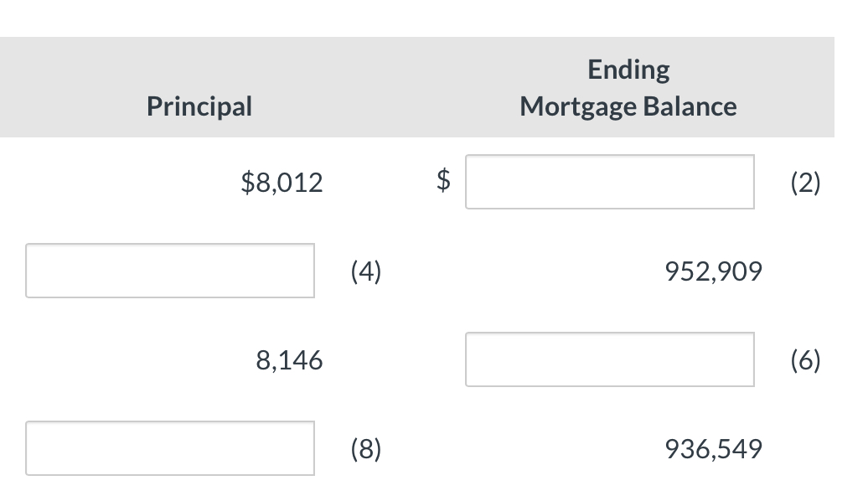Image resolution: width=868 pixels, height=496 pixels.
Task: Click the gray header row of the table
Action: [x=419, y=87]
